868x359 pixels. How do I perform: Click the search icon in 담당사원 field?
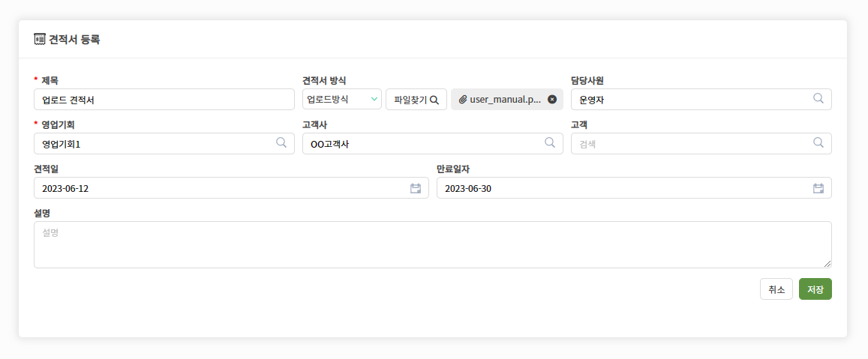click(x=818, y=98)
